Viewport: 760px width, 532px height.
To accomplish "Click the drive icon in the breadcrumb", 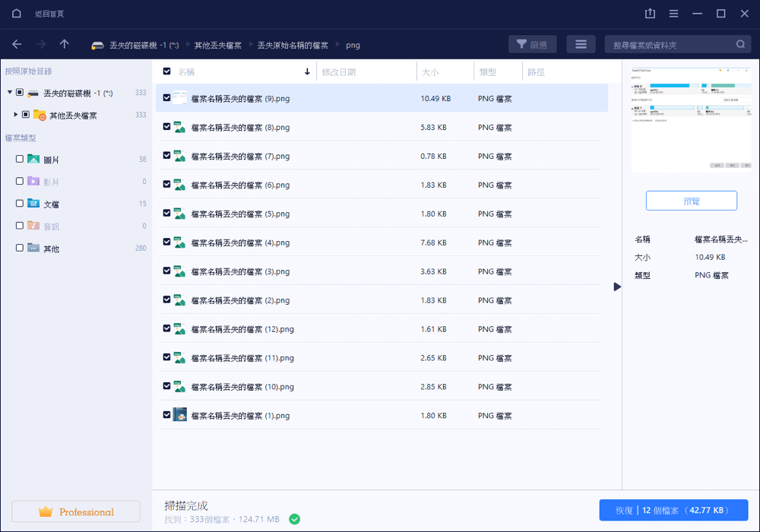I will 97,46.
